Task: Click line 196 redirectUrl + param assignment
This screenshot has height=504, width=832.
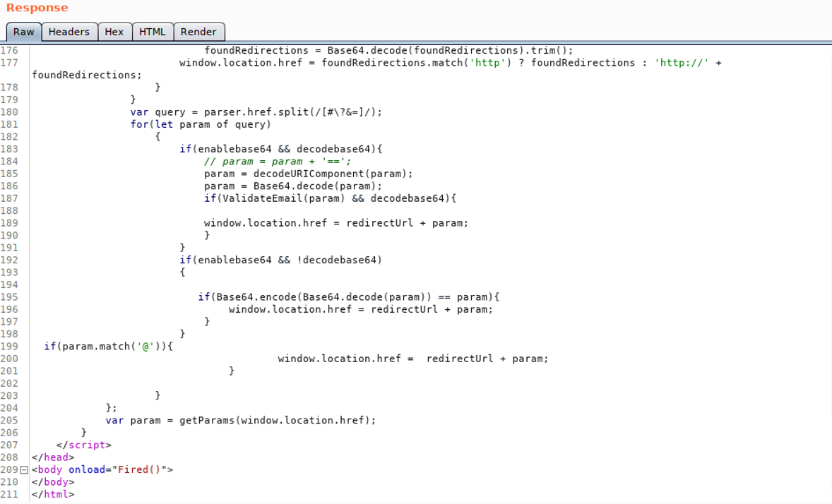Action: [361, 309]
